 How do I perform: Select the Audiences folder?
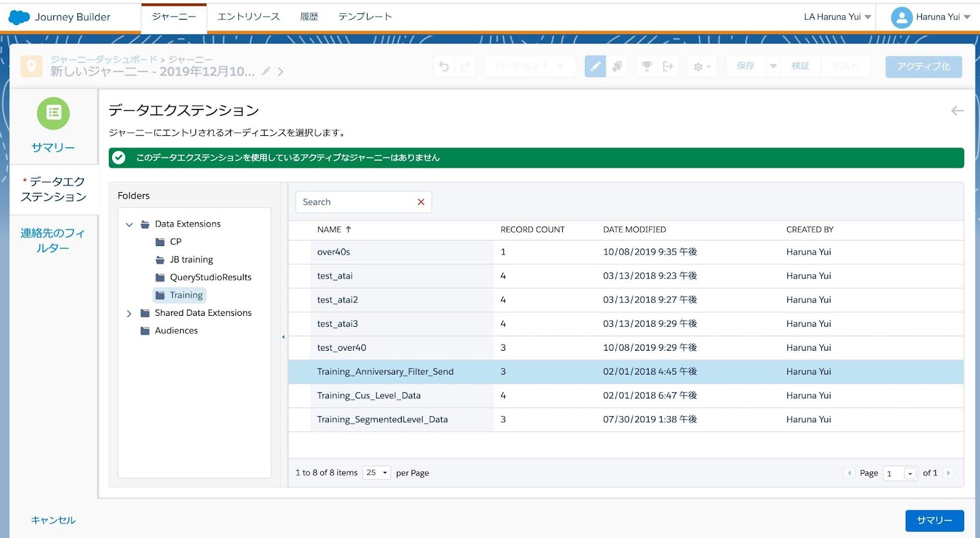[176, 331]
